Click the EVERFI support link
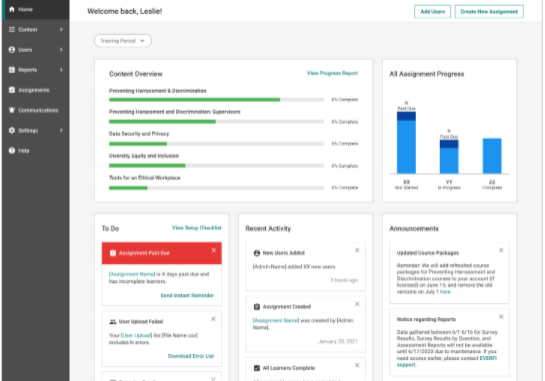Image resolution: width=545 pixels, height=381 pixels. coord(447,361)
